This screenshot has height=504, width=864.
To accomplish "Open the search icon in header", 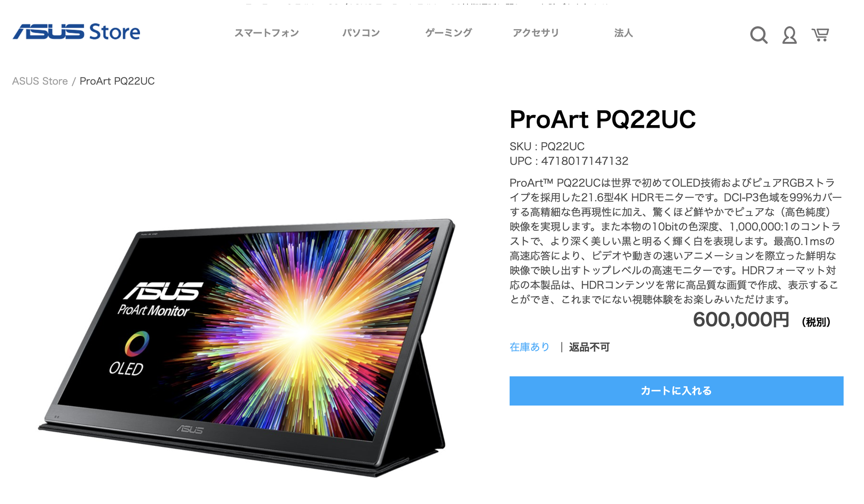I will point(759,35).
